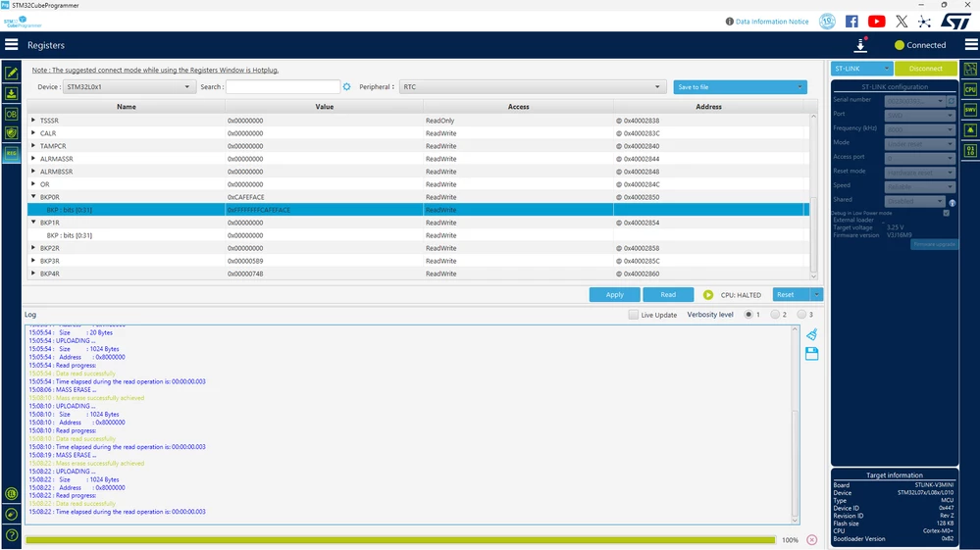This screenshot has height=550, width=980.
Task: Collapse the BKP0R register row
Action: (x=33, y=197)
